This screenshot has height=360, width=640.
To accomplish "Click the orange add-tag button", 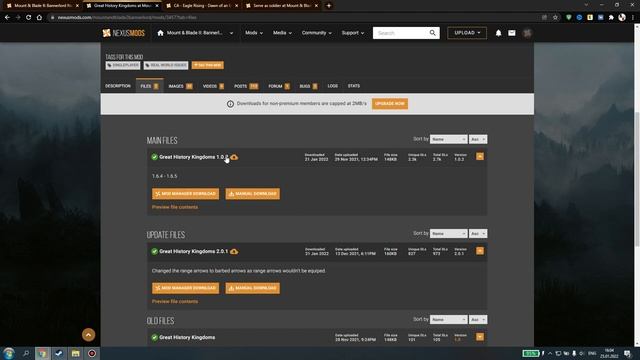I will click(x=208, y=65).
